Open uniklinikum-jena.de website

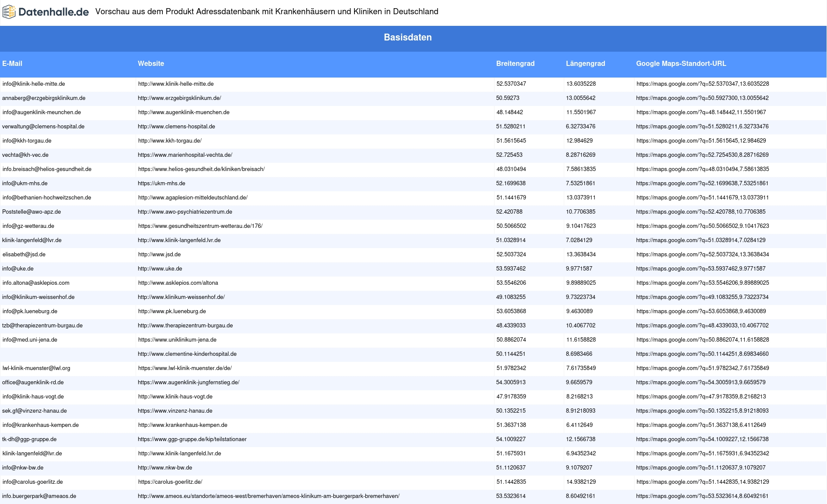click(x=177, y=340)
